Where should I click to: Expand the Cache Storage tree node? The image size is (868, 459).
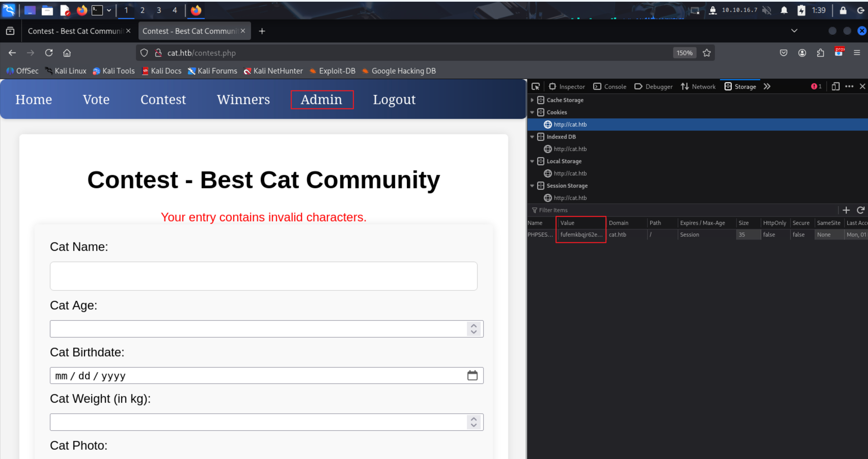tap(532, 100)
